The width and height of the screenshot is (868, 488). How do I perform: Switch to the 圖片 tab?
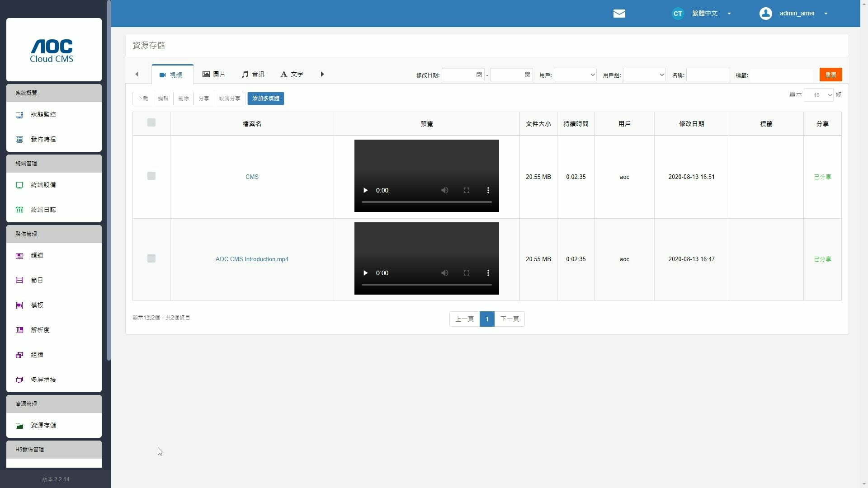pos(213,74)
